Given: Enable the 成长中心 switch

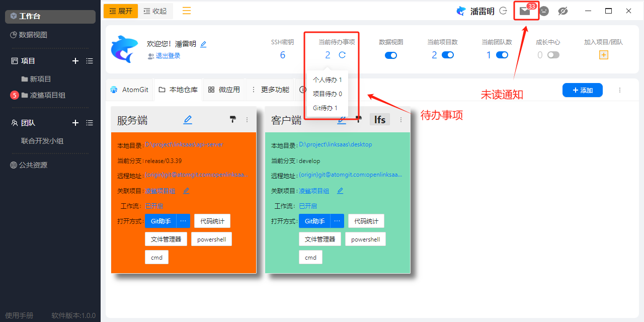Looking at the screenshot, I should 553,55.
